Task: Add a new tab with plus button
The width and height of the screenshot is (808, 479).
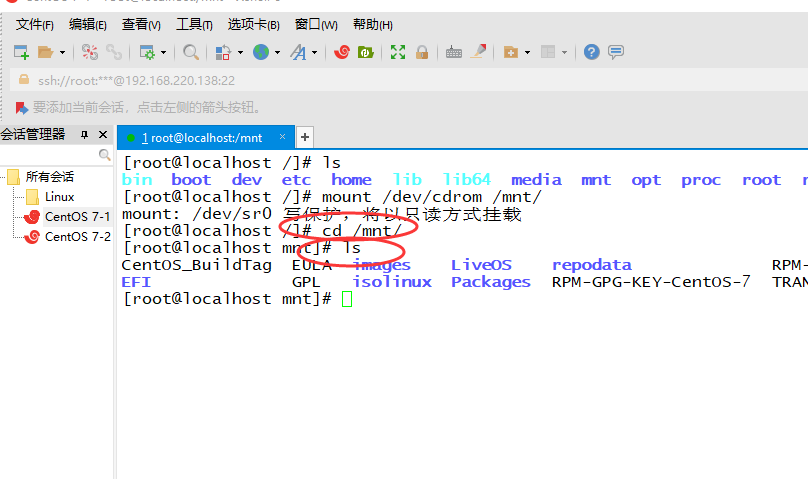Action: pyautogui.click(x=305, y=137)
